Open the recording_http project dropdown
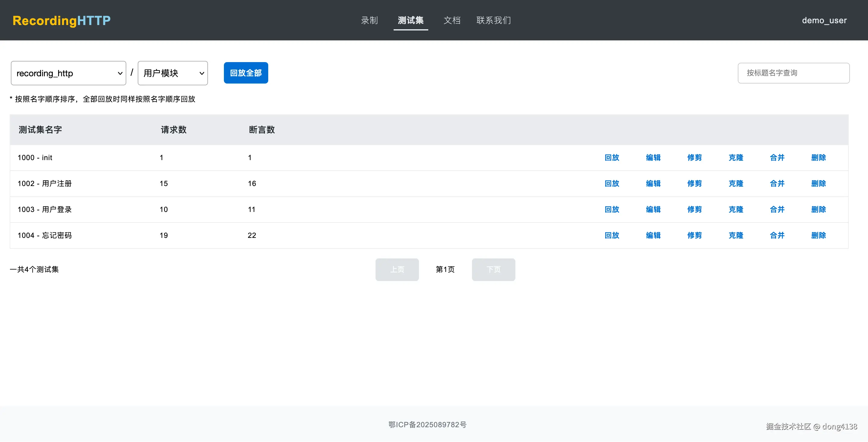Screen dimensions: 868x442 click(x=68, y=73)
